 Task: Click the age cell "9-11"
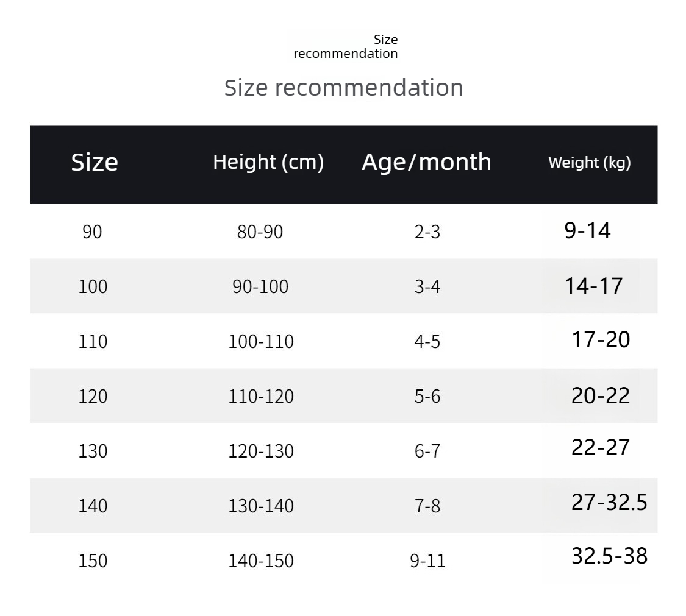(427, 561)
